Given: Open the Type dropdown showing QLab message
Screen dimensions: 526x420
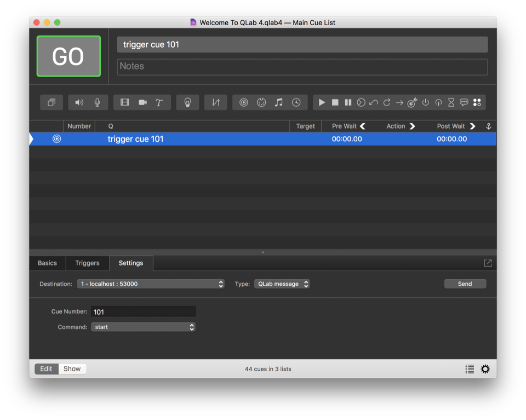Looking at the screenshot, I should pyautogui.click(x=282, y=284).
